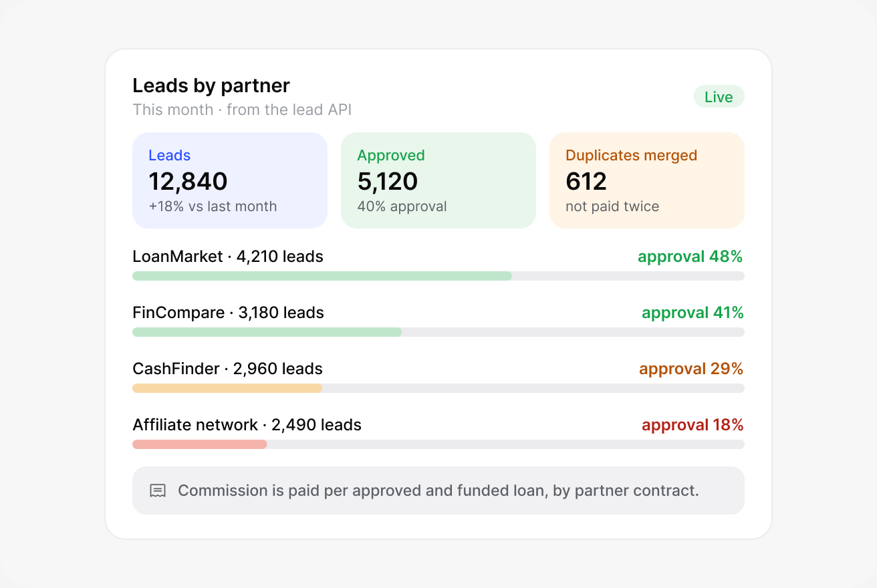Select "FinCompare · 3,180 leads" label

(x=229, y=313)
